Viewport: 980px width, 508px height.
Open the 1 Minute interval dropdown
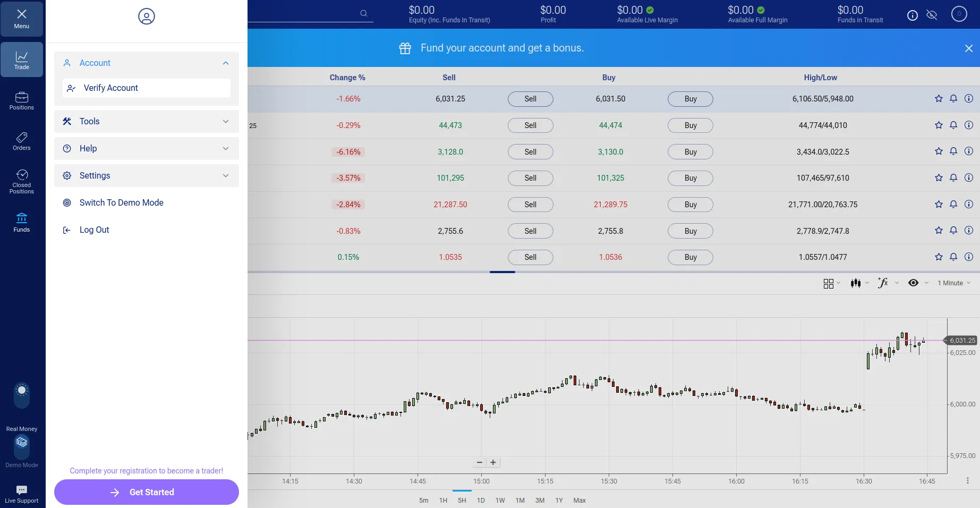click(x=954, y=283)
